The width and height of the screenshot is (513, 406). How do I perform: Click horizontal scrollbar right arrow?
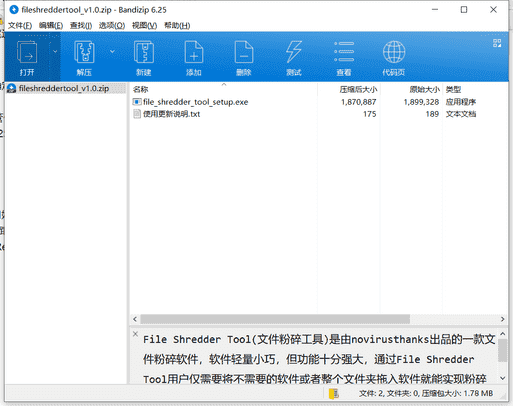(x=502, y=319)
